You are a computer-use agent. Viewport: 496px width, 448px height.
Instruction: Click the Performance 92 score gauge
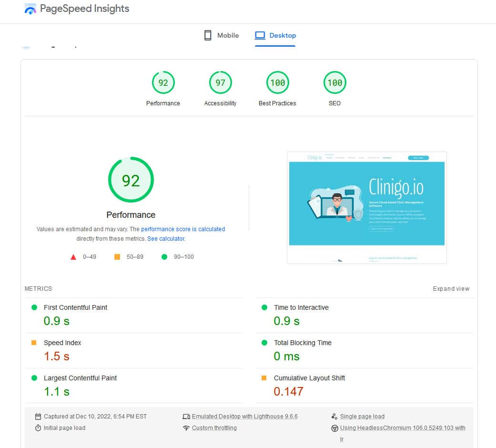[x=163, y=83]
